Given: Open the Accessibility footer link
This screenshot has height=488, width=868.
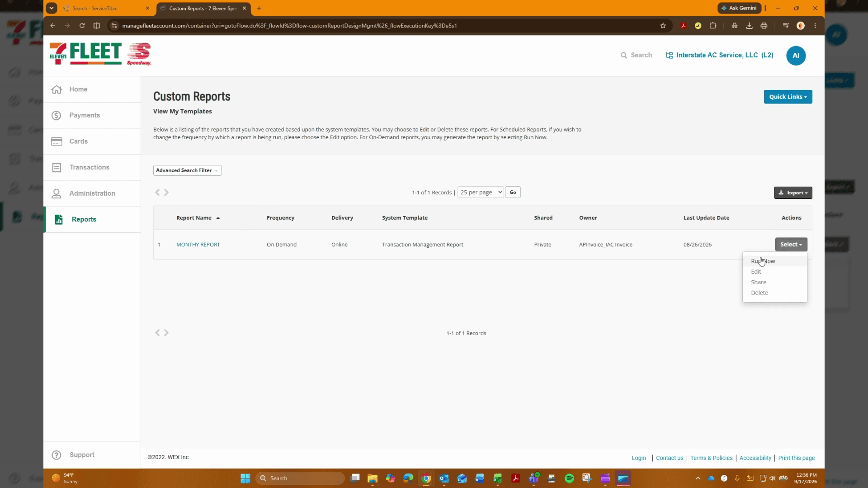Looking at the screenshot, I should tap(755, 458).
